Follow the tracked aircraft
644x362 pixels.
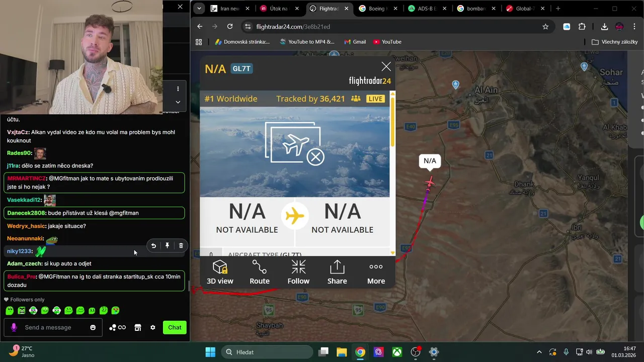click(298, 272)
